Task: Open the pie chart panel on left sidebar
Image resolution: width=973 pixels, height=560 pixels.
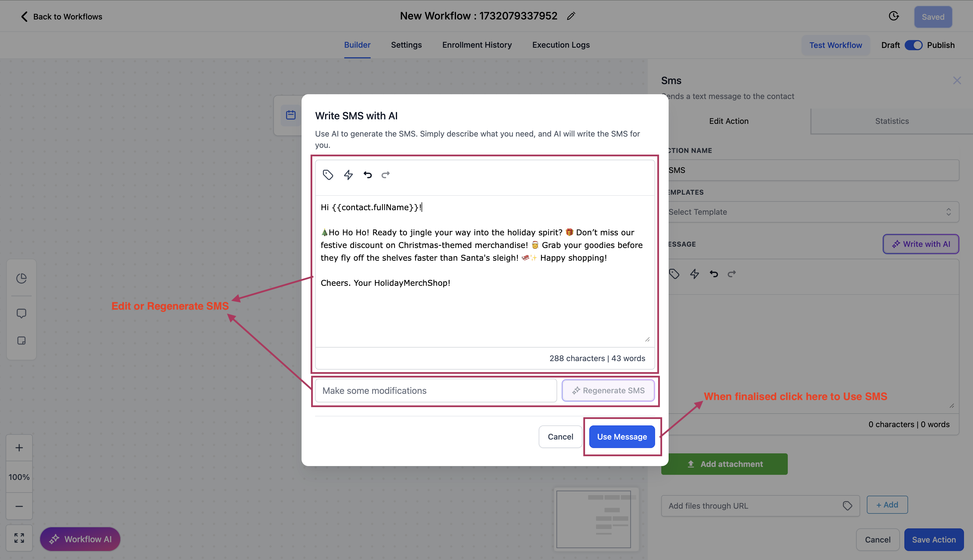Action: 21,278
